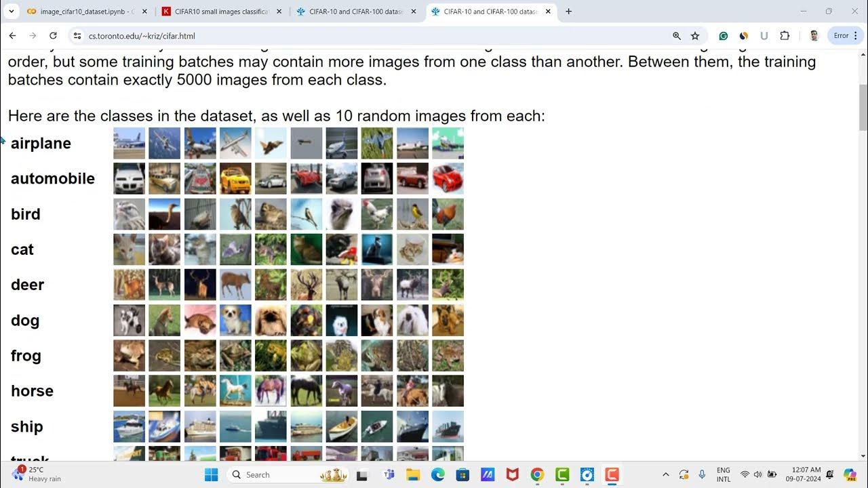
Task: Show hidden system tray icons chevron
Action: [666, 474]
